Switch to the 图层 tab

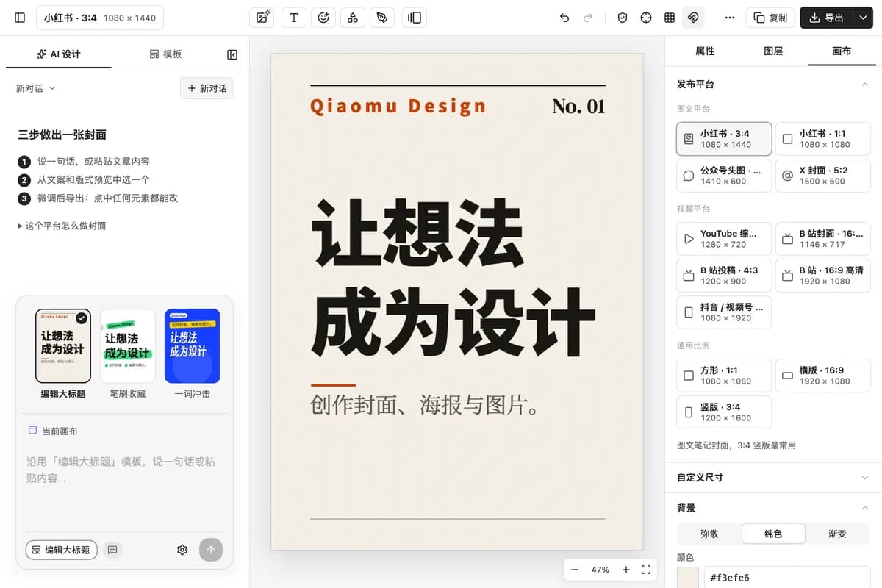point(773,51)
